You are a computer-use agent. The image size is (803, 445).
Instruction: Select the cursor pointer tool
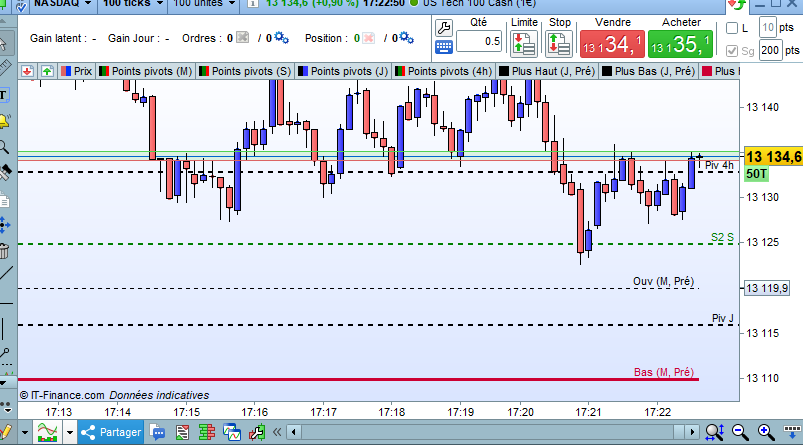[4, 44]
